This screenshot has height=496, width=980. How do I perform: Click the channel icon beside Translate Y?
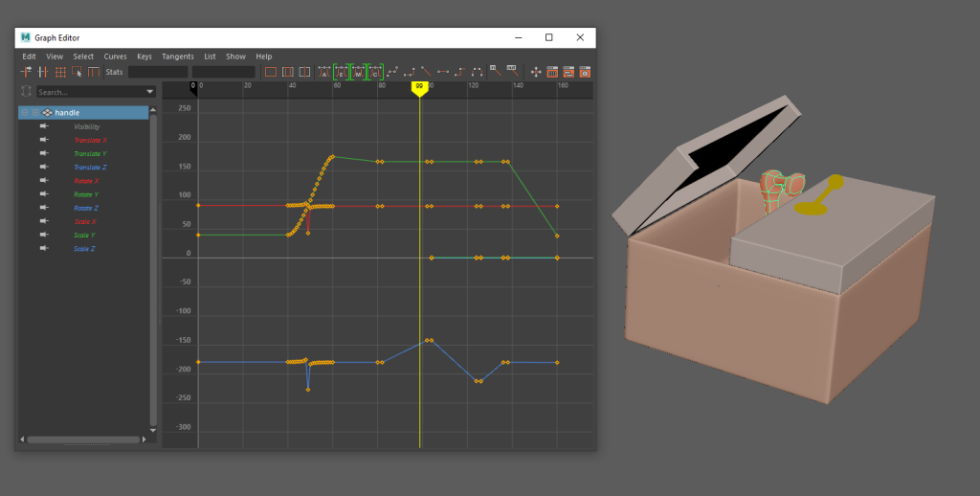click(44, 153)
